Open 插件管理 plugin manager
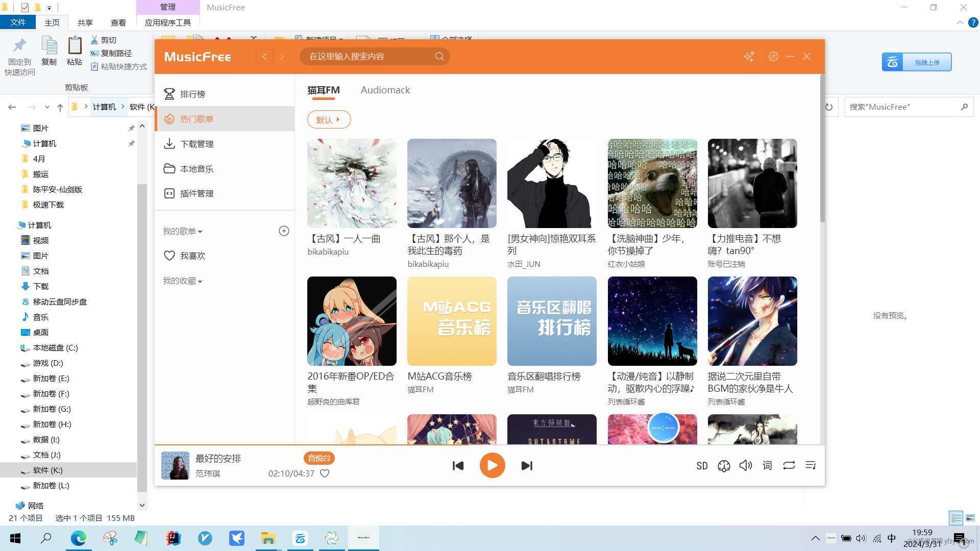Viewport: 980px width, 551px height. 225,193
